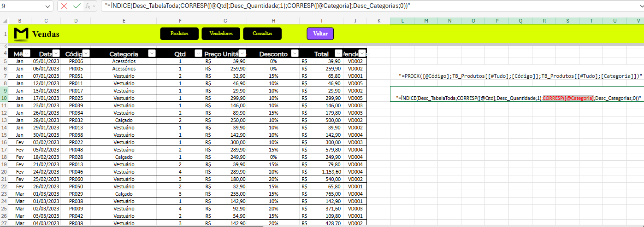Select code cell PR050
Image resolution: width=644 pixels, height=227 pixels.
coord(76,186)
